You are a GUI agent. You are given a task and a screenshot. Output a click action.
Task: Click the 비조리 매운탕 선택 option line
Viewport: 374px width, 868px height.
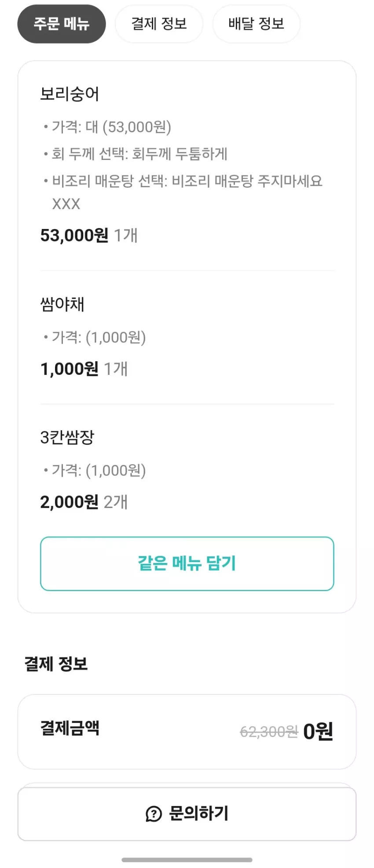(x=183, y=192)
